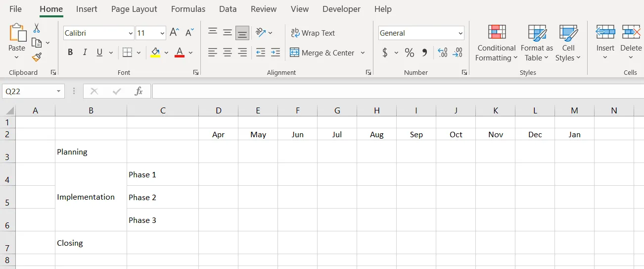Toggle Wrap Text for the cell
The image size is (644, 269).
coord(313,33)
